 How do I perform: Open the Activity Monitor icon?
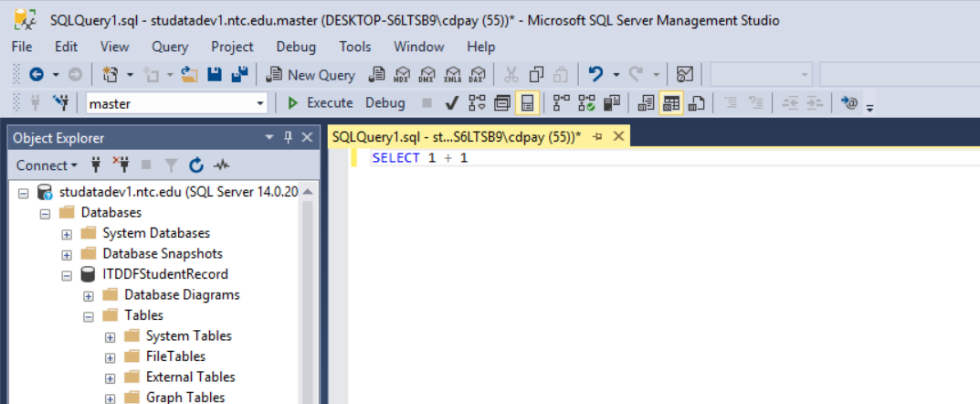(685, 75)
